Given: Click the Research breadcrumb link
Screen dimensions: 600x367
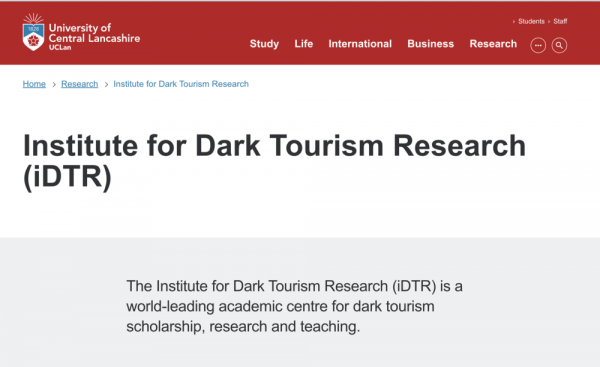Looking at the screenshot, I should 80,84.
